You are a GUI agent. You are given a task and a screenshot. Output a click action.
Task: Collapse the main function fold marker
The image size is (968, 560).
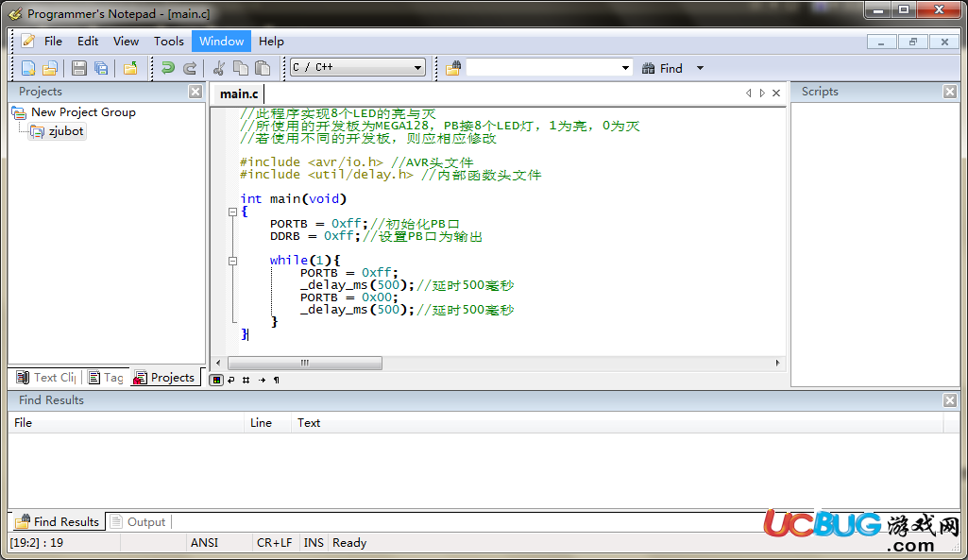tap(232, 212)
